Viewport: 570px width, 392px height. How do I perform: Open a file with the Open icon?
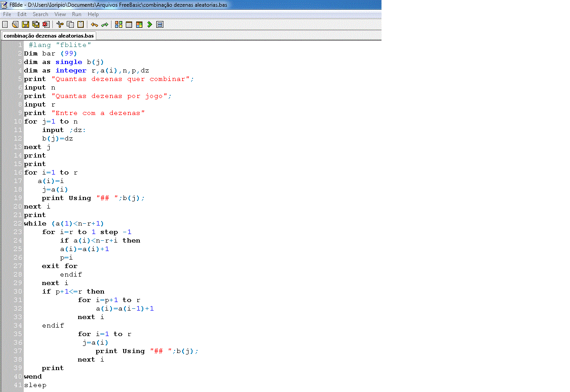15,25
